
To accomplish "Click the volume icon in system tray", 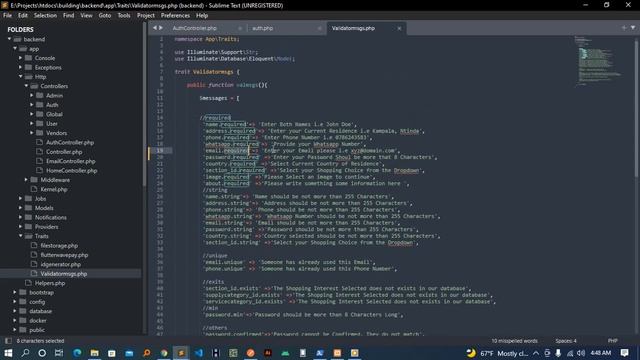I will tap(581, 353).
